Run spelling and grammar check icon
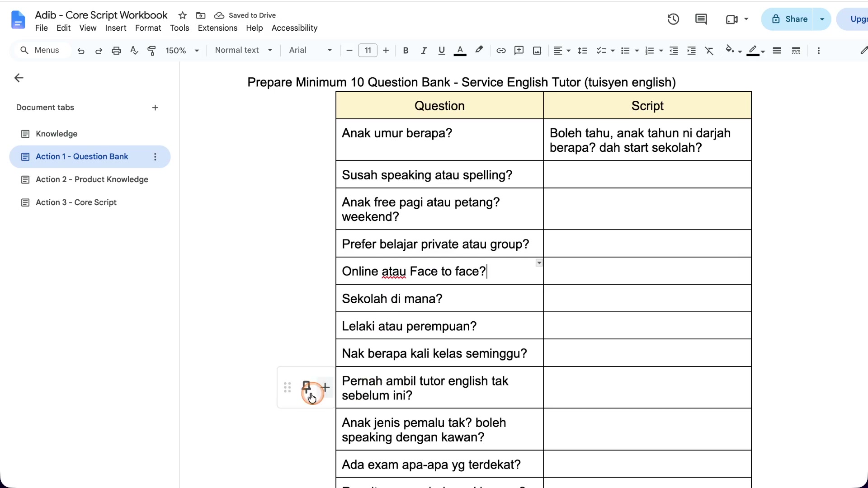The width and height of the screenshot is (868, 488). (134, 51)
